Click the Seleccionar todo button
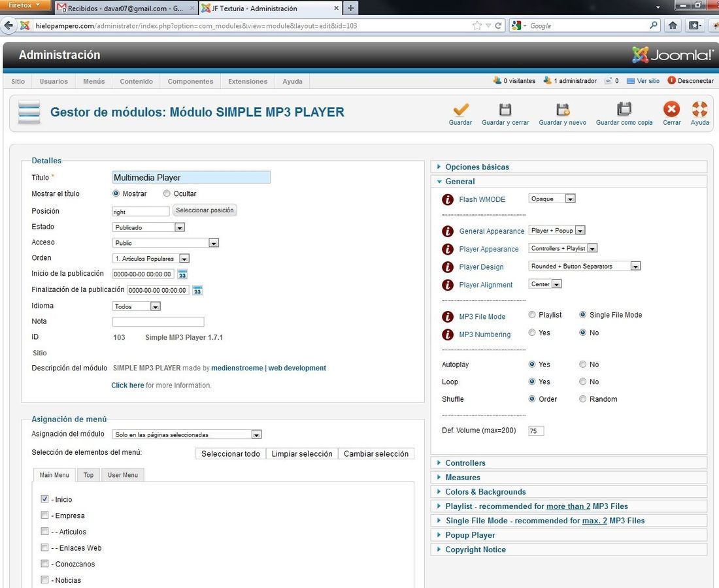This screenshot has width=719, height=588. coord(231,453)
